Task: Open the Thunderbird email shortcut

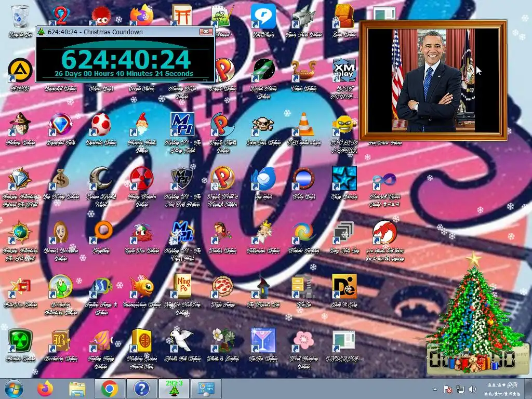Action: tap(263, 179)
